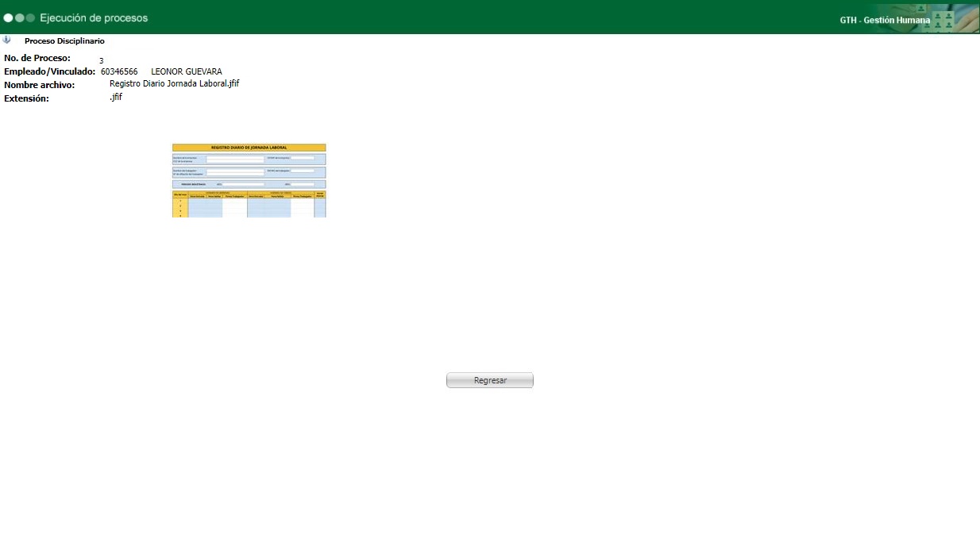Screen dimensions: 980x554
Task: Click the 'Ejecución de procesos' title
Action: coord(94,17)
